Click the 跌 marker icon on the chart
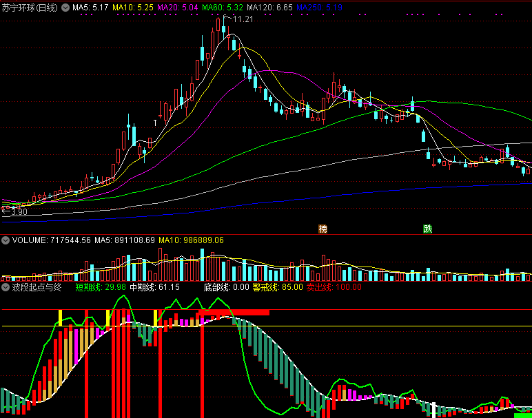Screen dimensions: 532x418 coord(427,229)
